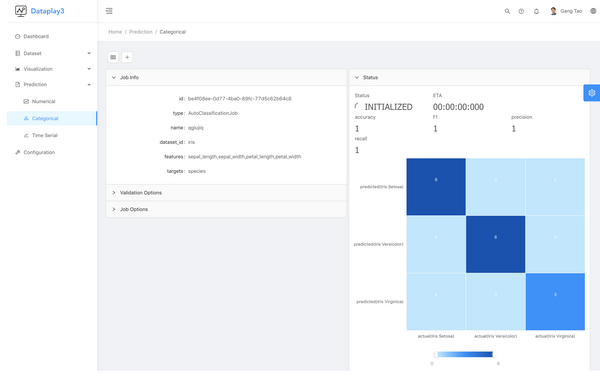The width and height of the screenshot is (600, 379).
Task: Expand the Dataset submenu arrow
Action: 89,53
